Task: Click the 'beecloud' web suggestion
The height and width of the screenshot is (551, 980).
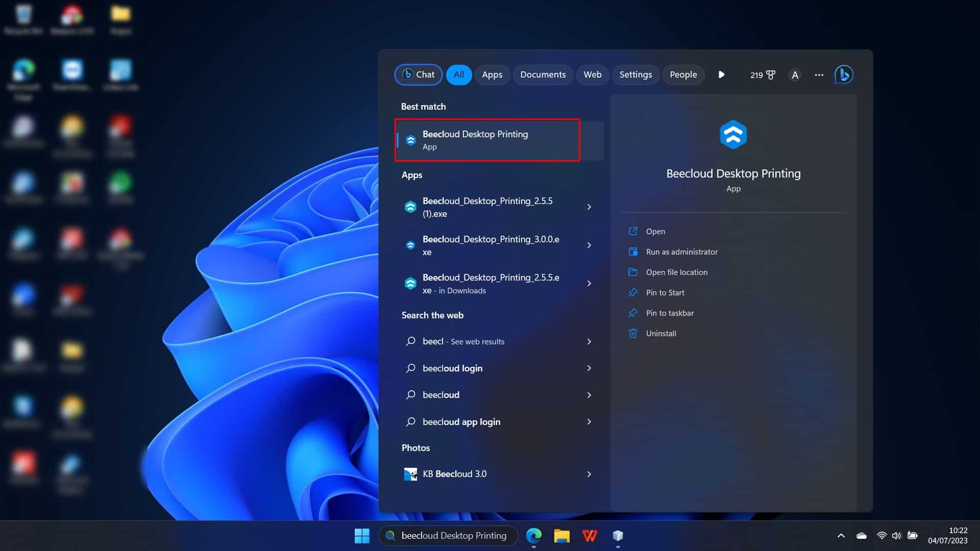Action: [487, 395]
